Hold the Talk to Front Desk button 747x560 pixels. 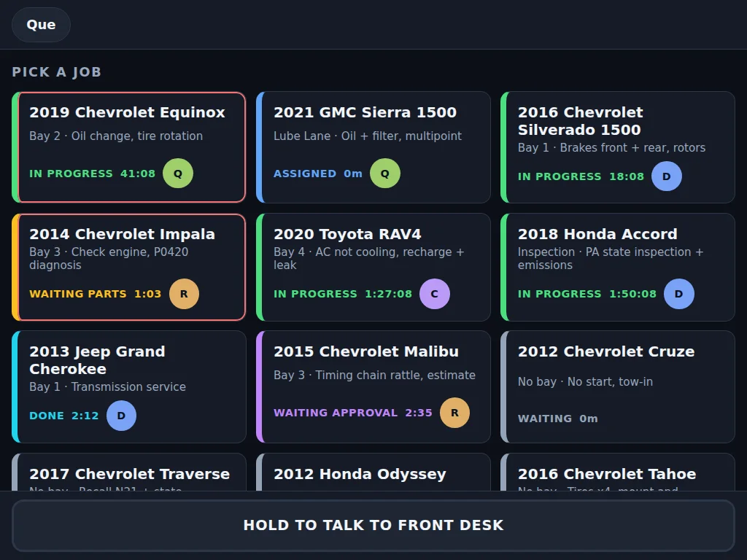(x=373, y=525)
